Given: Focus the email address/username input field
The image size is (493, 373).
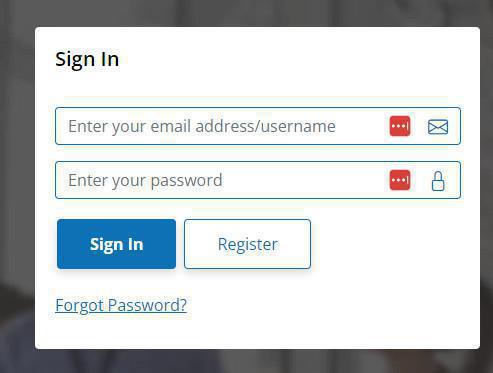Looking at the screenshot, I should click(x=258, y=126).
